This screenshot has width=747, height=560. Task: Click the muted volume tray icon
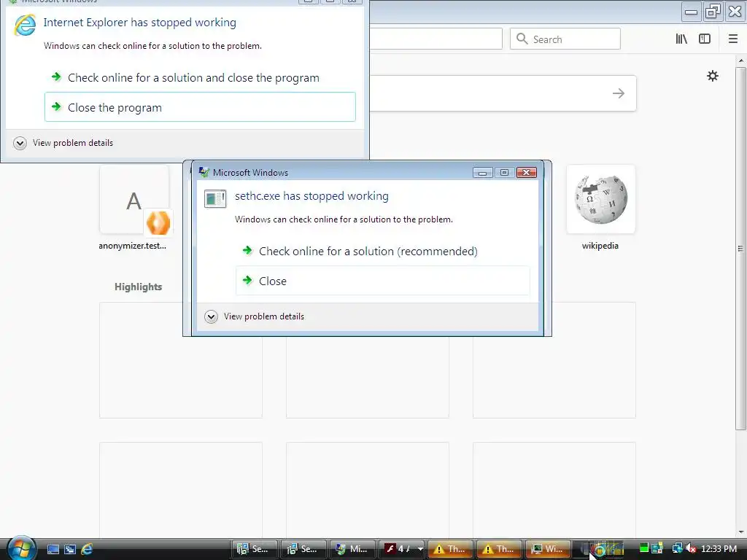click(691, 548)
